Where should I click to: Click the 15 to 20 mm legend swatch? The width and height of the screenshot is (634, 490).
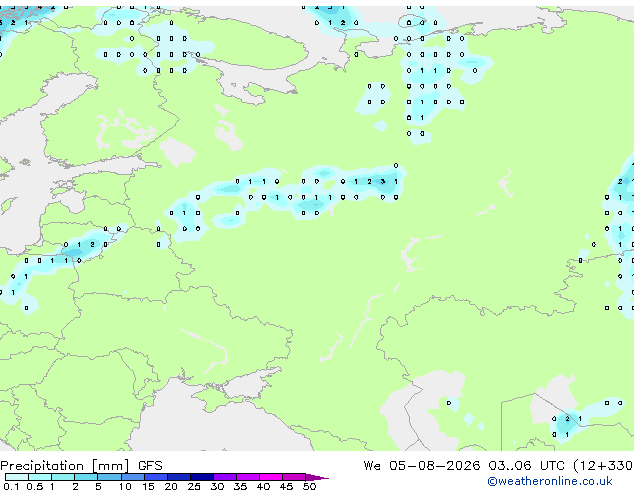click(x=156, y=477)
